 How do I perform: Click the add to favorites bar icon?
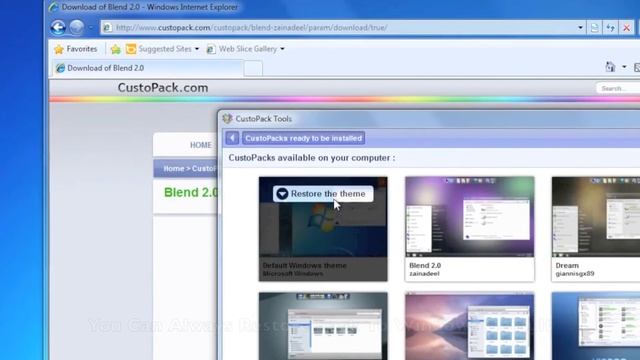(116, 49)
